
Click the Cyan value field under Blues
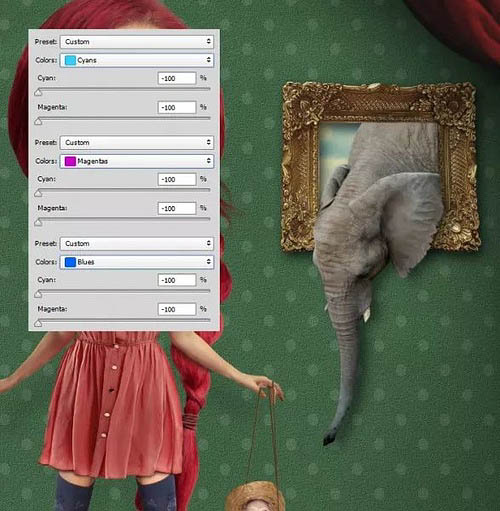(x=177, y=280)
